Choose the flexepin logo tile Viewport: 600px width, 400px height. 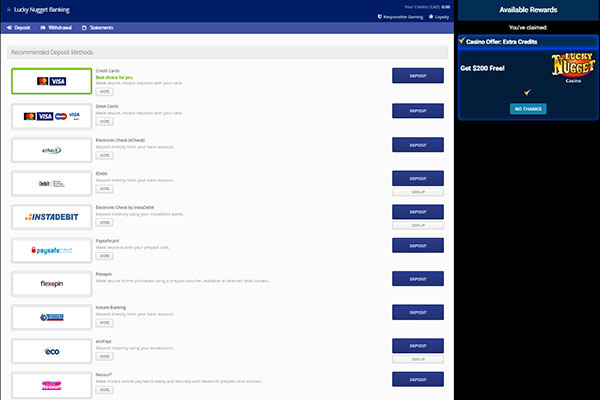pos(52,284)
